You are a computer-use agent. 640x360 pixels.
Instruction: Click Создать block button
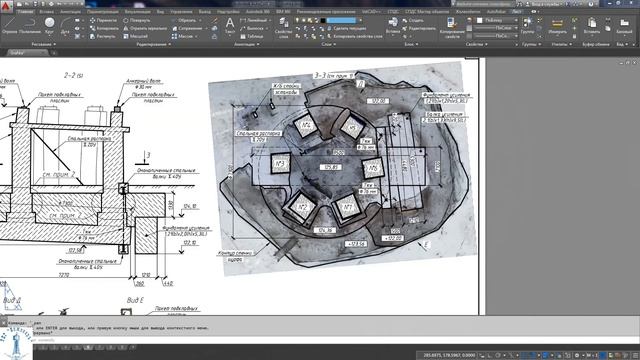click(x=413, y=20)
